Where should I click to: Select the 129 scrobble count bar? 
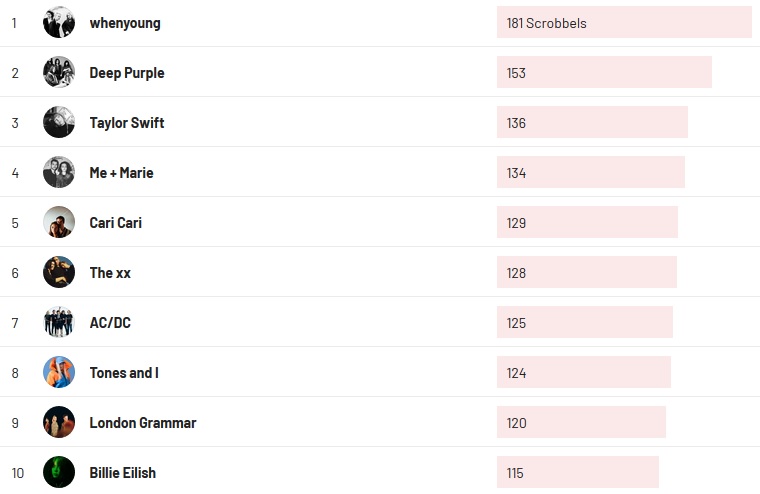(587, 222)
